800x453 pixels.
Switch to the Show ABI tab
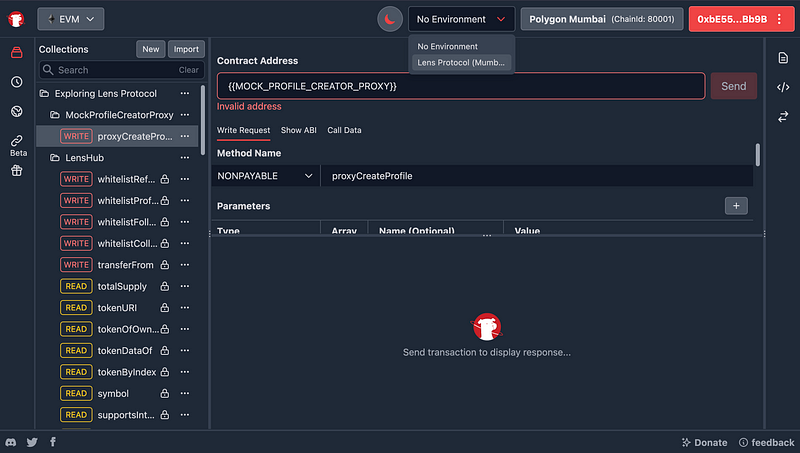click(298, 130)
